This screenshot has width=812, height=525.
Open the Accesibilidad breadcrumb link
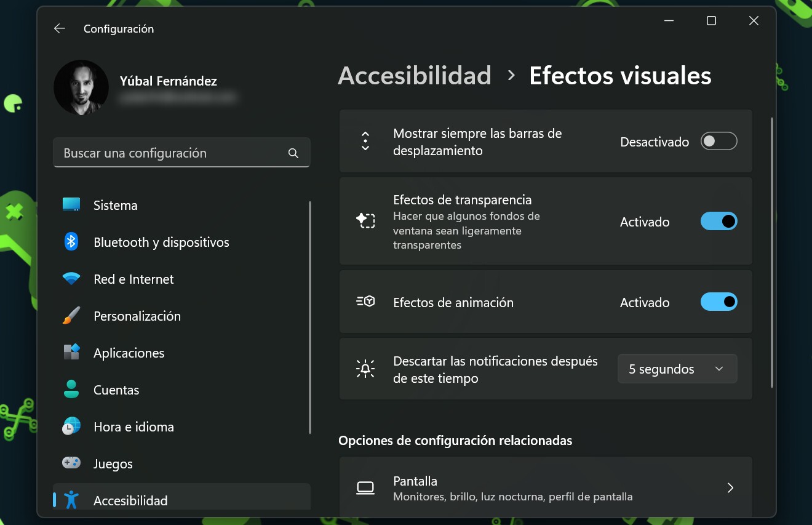pos(415,75)
